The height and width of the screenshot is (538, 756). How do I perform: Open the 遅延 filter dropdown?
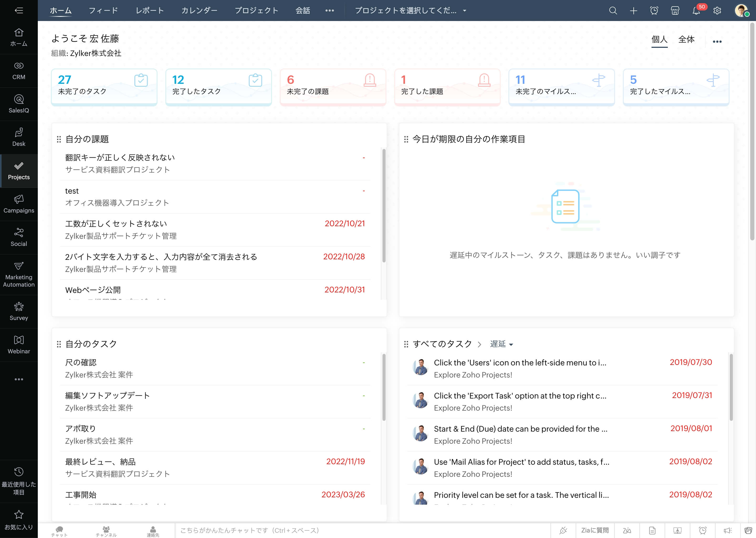(x=501, y=344)
